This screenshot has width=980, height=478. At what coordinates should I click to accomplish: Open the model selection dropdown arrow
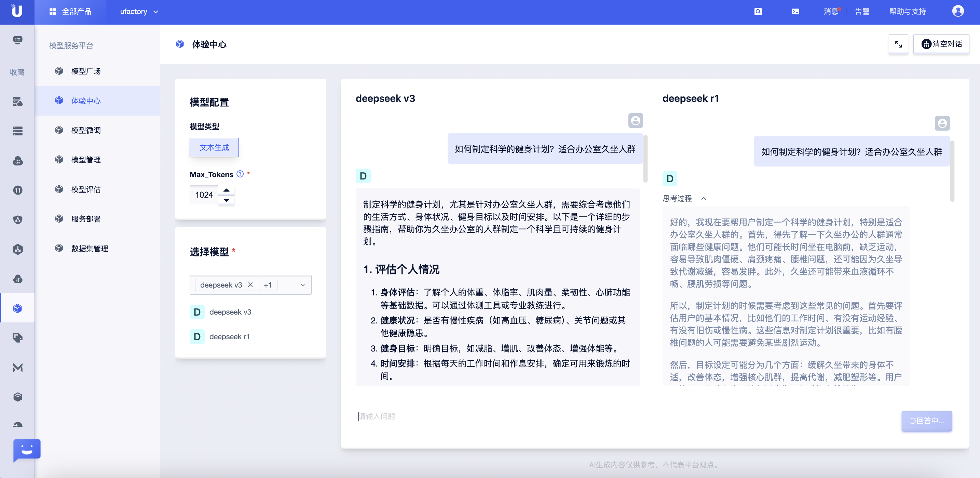(302, 285)
